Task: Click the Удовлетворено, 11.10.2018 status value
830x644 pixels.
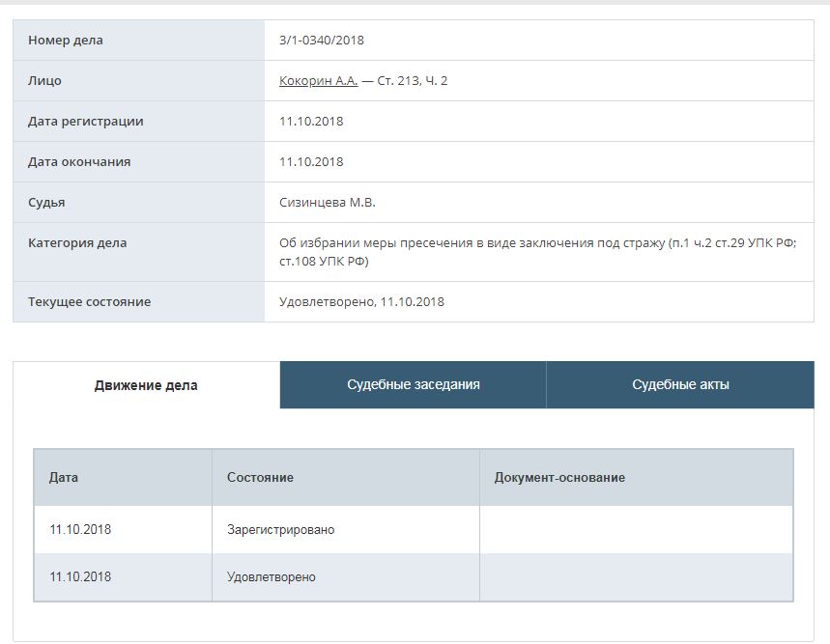Action: pyautogui.click(x=361, y=302)
